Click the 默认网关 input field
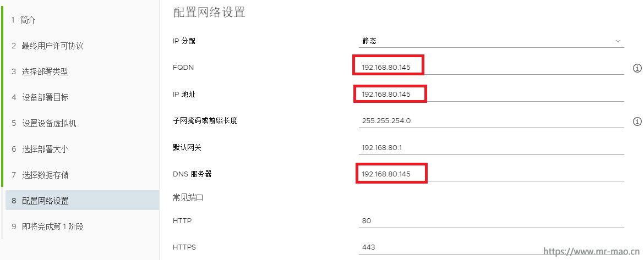The height and width of the screenshot is (260, 644). (x=491, y=148)
